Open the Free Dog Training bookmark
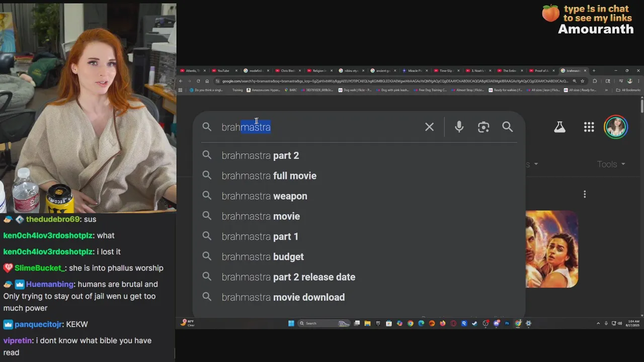644x362 pixels. click(x=430, y=90)
